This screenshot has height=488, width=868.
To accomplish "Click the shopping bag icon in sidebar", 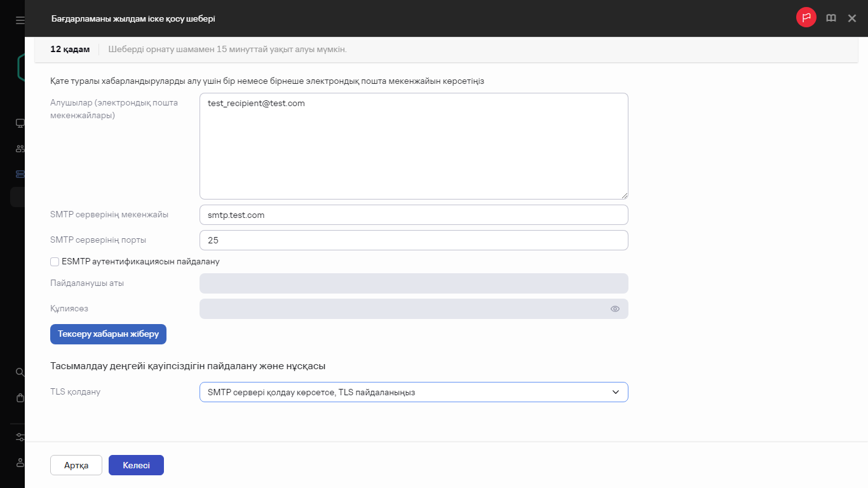I will coord(20,398).
